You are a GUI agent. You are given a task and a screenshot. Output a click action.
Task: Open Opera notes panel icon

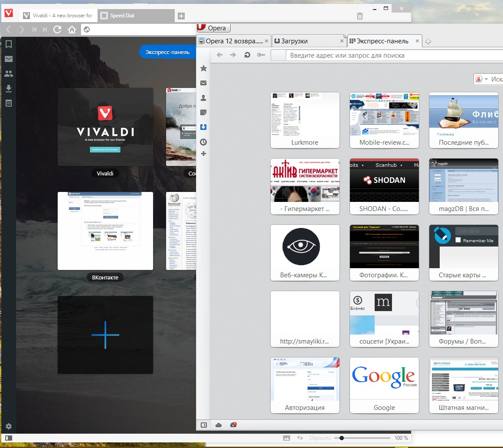click(203, 113)
